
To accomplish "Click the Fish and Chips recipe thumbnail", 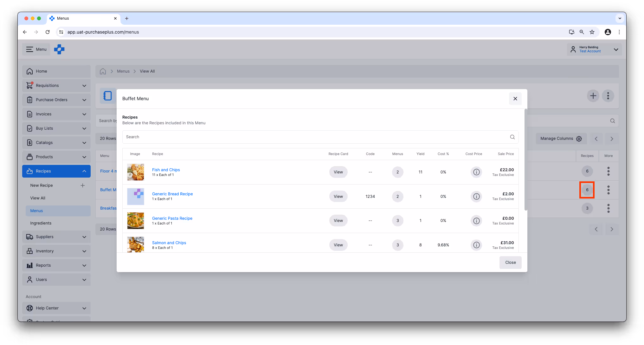I will (136, 172).
